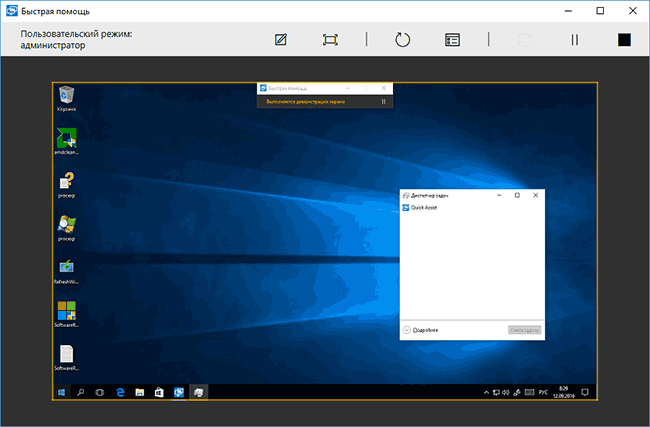The width and height of the screenshot is (650, 427).
Task: Select the procexp help file icon with the question mark
Action: click(66, 185)
